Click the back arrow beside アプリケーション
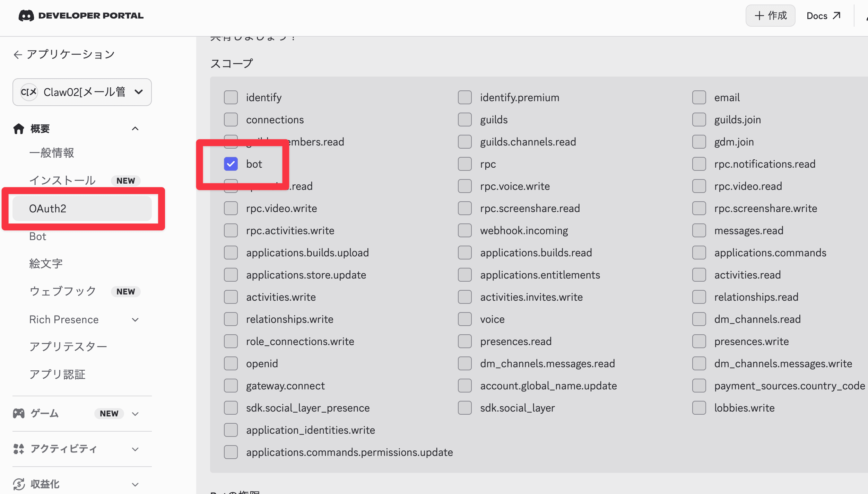Image resolution: width=868 pixels, height=494 pixels. point(18,55)
